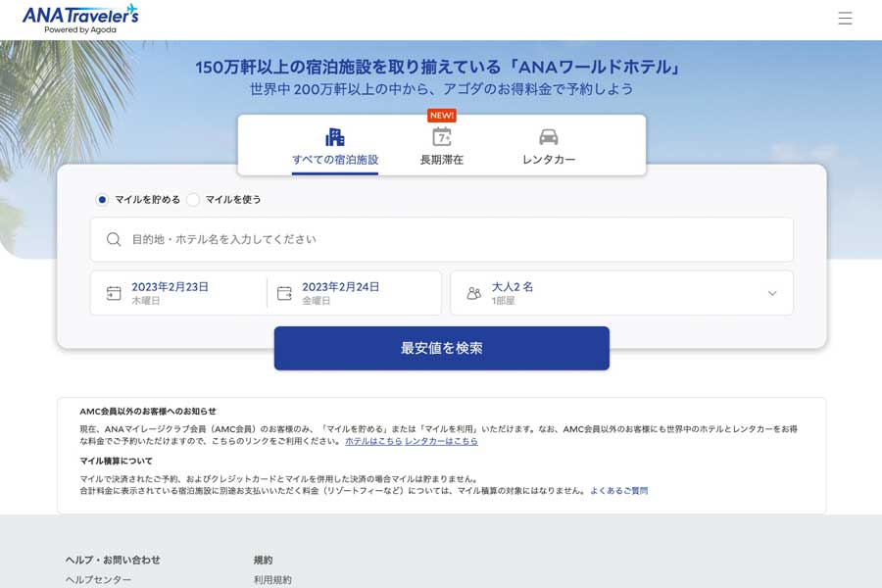The height and width of the screenshot is (588, 882).
Task: Click the NEW! badge
Action: tap(442, 116)
